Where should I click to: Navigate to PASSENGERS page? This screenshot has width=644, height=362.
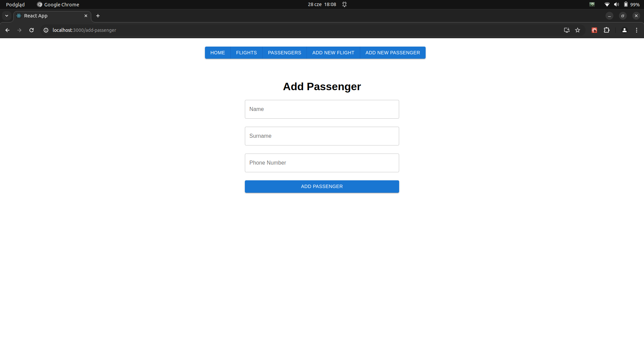pos(284,53)
